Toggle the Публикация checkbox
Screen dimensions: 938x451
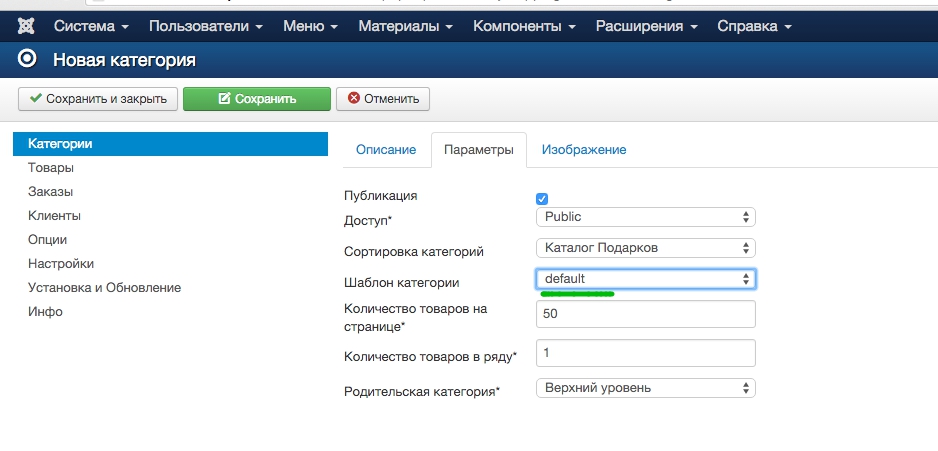[542, 199]
